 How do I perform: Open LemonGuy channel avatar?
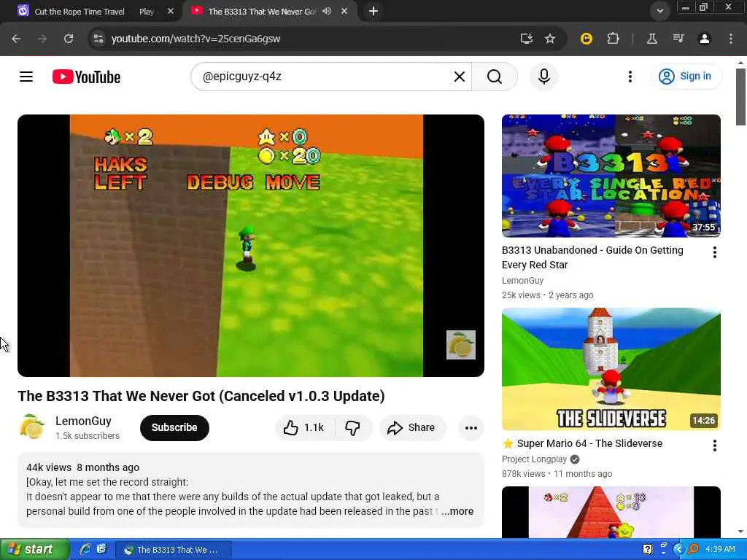(x=31, y=427)
